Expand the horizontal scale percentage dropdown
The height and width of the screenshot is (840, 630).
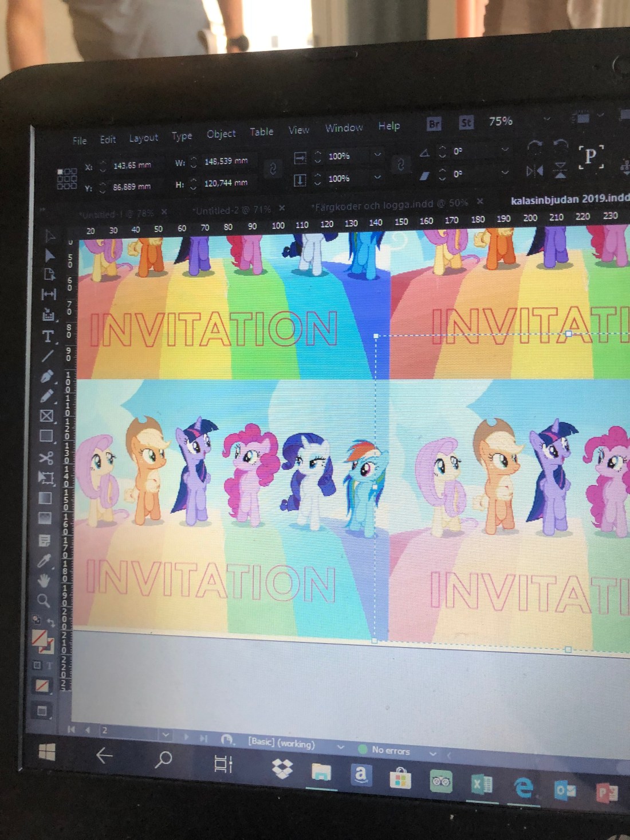377,154
